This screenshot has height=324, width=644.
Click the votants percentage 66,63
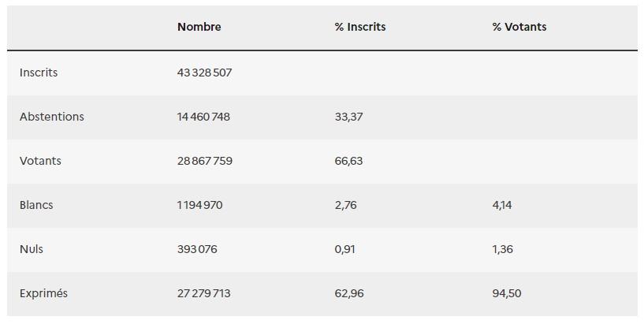(348, 161)
